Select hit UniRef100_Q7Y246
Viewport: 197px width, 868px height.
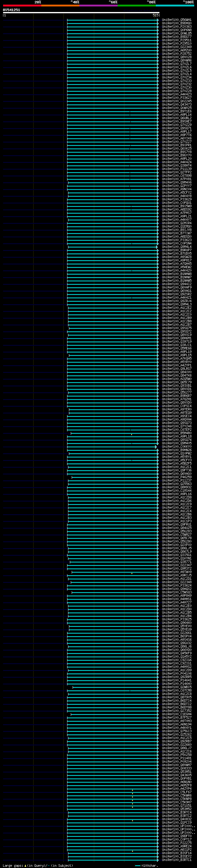(177, 426)
